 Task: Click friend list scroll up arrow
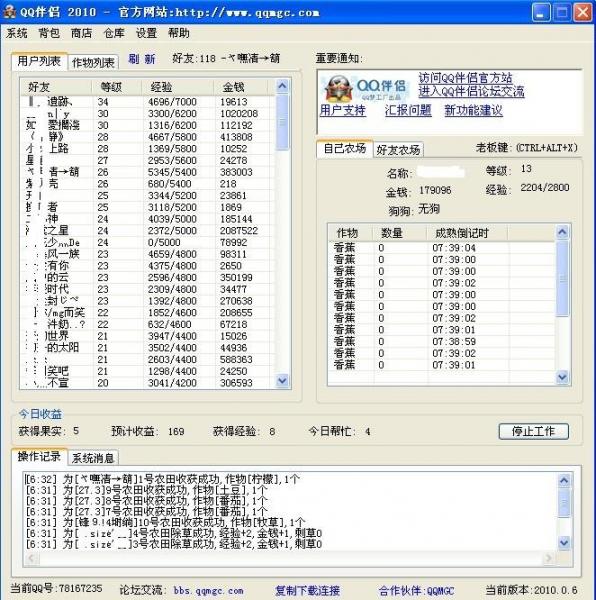[282, 86]
